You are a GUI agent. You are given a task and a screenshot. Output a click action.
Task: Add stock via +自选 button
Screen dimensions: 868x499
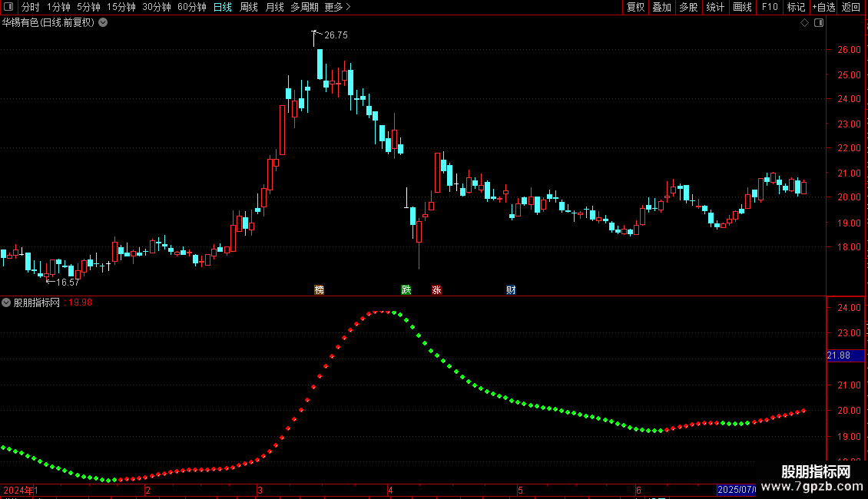[x=823, y=7]
